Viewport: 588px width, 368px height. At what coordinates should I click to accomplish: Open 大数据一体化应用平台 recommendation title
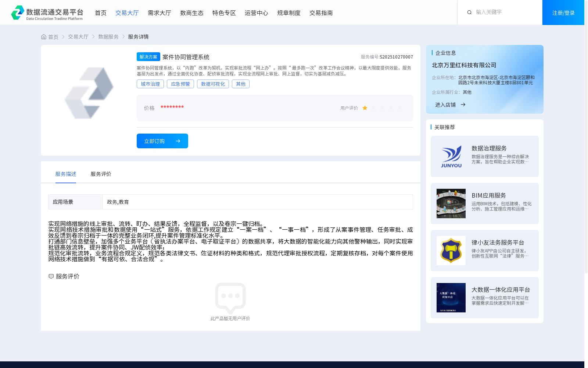pos(501,290)
